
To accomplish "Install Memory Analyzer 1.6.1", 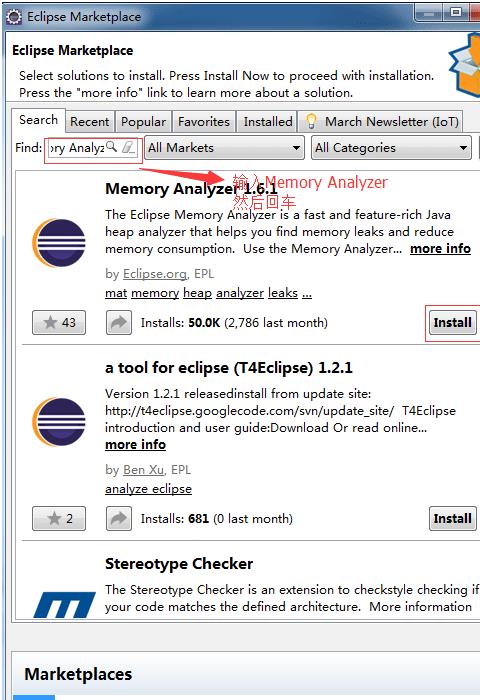I will coord(452,322).
